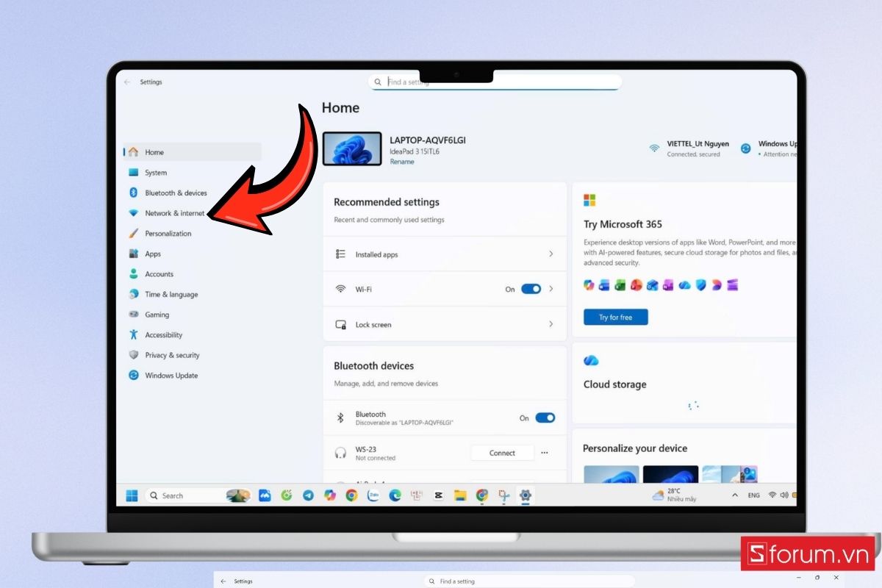Turn off the Wi-Fi toggle switch
This screenshot has height=588, width=882.
point(531,289)
